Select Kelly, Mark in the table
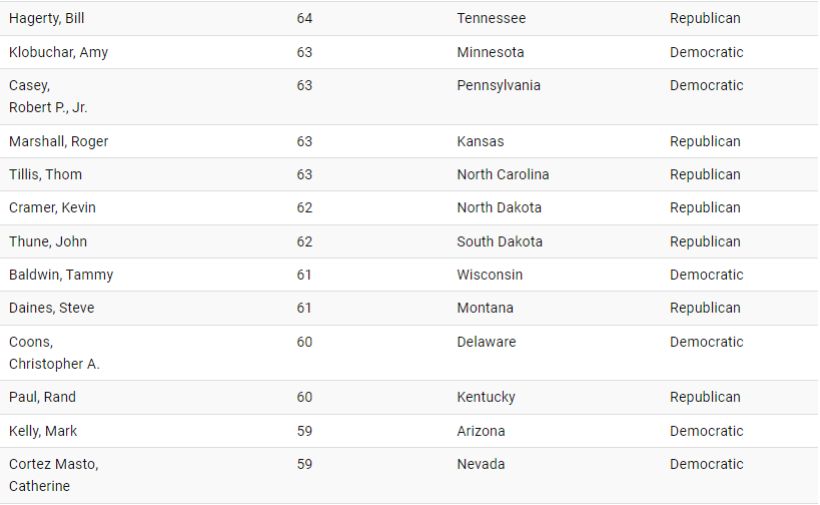This screenshot has height=505, width=820. (43, 431)
